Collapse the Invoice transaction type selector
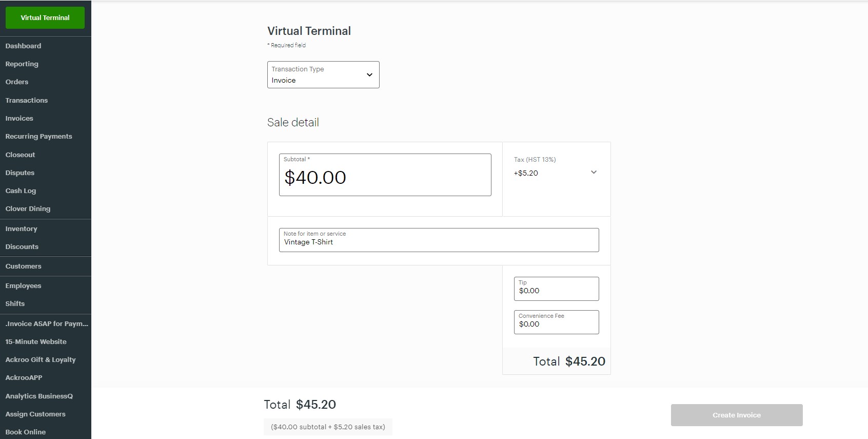Viewport: 868px width, 439px height. point(369,74)
